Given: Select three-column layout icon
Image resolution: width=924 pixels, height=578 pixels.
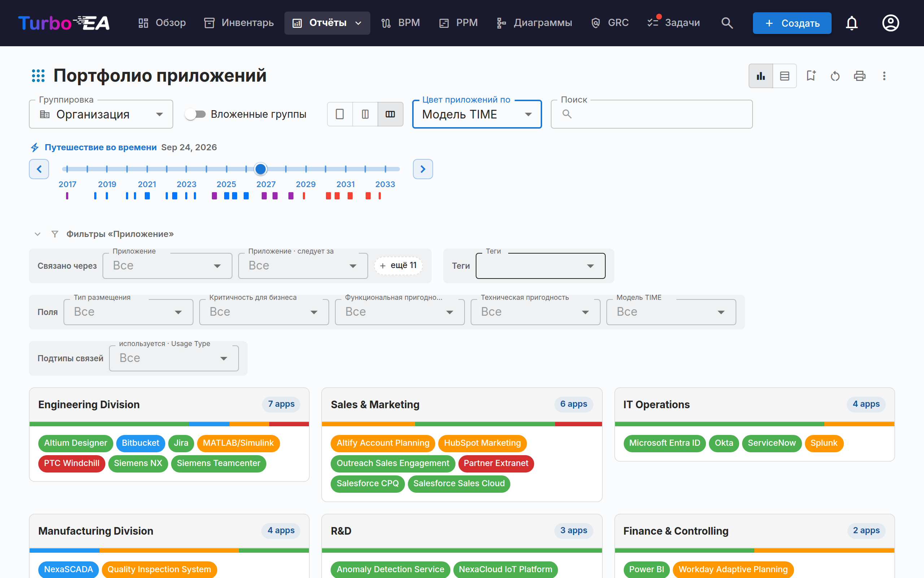Looking at the screenshot, I should tap(390, 114).
